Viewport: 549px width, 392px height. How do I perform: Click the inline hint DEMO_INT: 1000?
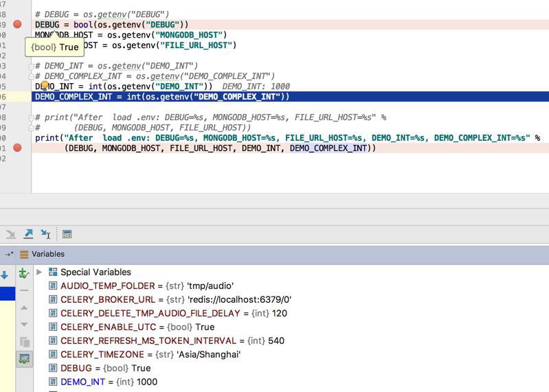click(256, 87)
